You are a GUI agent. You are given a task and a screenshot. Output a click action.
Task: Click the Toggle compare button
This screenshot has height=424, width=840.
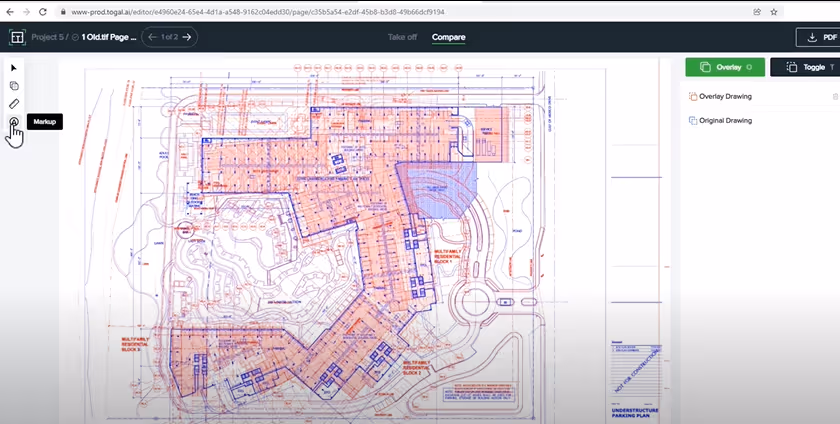click(x=805, y=67)
